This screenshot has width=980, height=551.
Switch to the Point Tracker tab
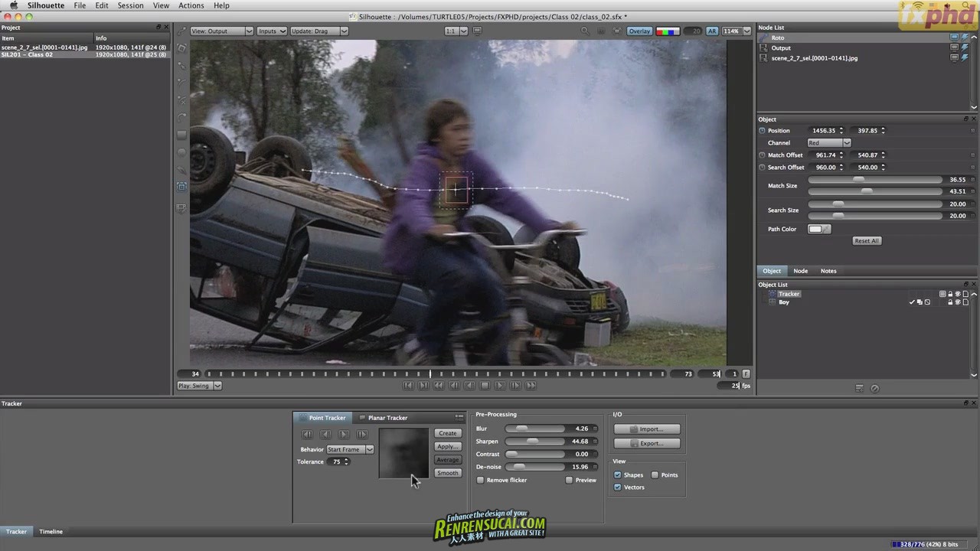coord(323,418)
